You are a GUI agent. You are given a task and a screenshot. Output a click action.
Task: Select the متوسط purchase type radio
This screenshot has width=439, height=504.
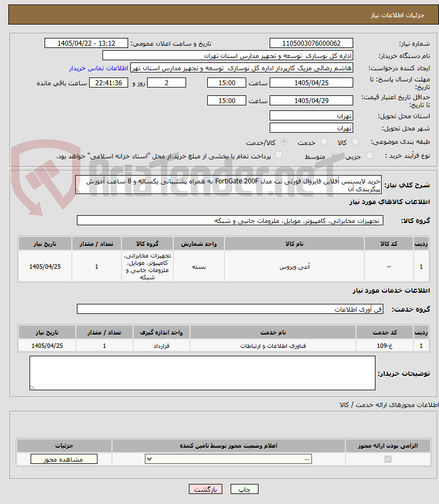click(333, 156)
